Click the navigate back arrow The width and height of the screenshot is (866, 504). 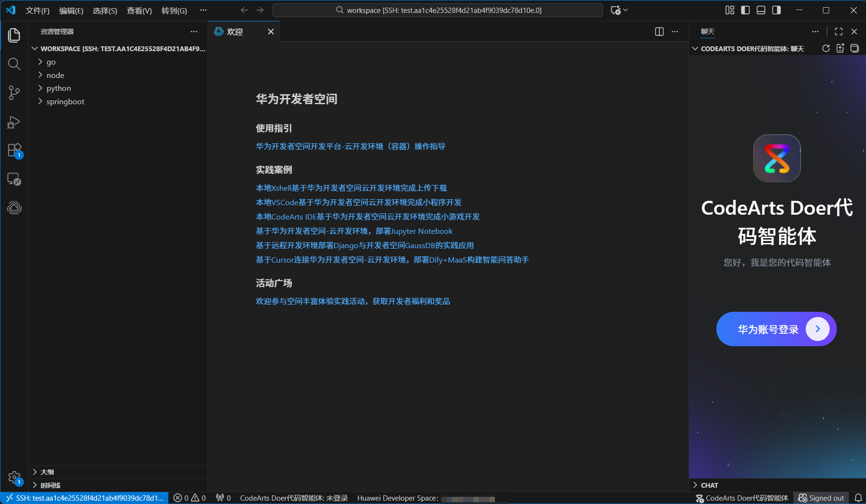pos(244,10)
